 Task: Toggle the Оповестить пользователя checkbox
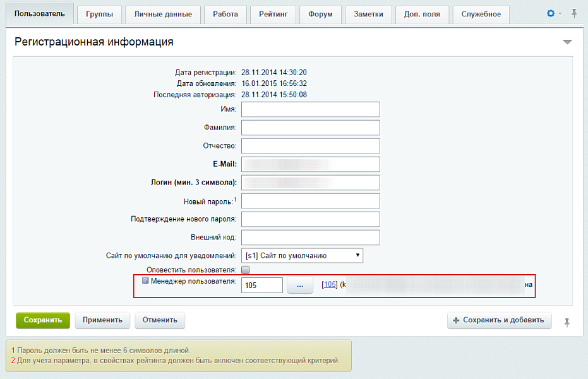click(x=246, y=270)
